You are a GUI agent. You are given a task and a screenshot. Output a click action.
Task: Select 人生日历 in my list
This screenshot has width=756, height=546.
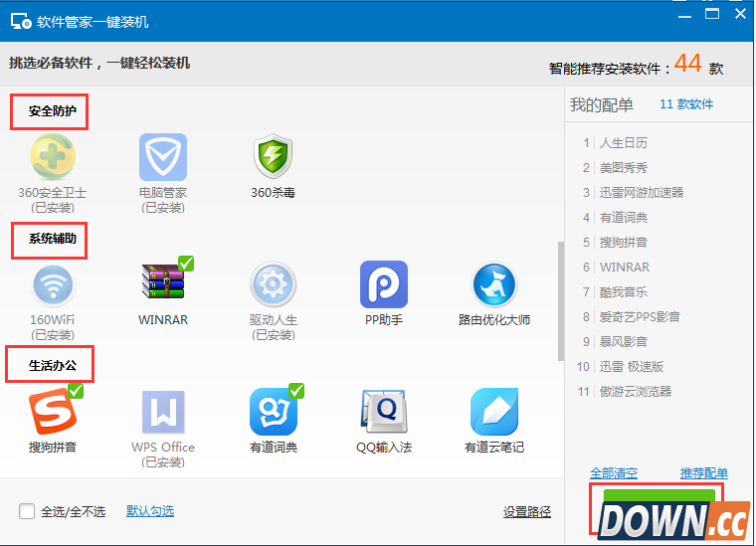coord(624,143)
